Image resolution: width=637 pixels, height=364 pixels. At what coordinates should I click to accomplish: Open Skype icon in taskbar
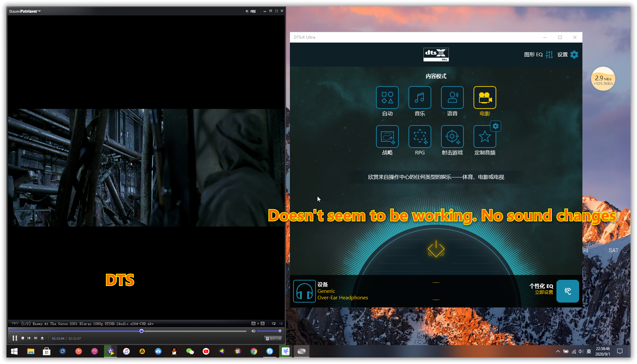tap(270, 351)
